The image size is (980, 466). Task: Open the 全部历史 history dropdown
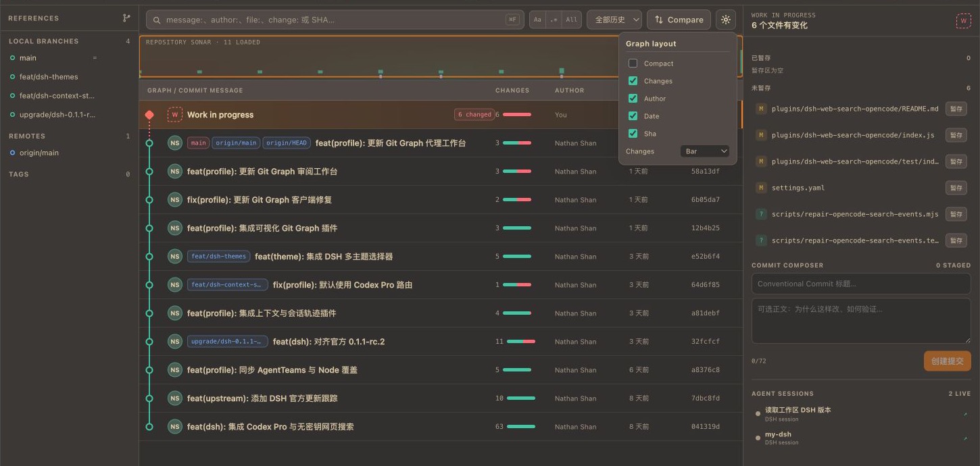point(614,20)
